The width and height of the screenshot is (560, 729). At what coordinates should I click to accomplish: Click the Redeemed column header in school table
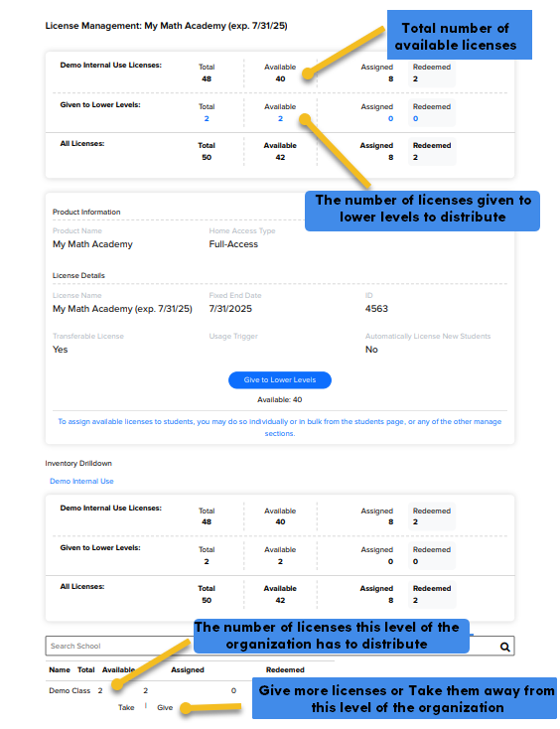click(x=285, y=669)
